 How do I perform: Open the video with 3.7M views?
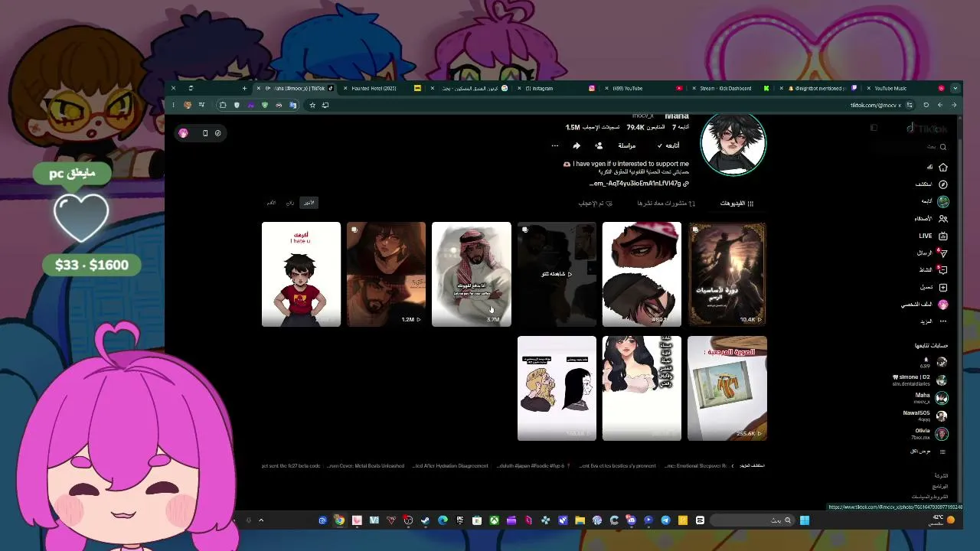471,274
